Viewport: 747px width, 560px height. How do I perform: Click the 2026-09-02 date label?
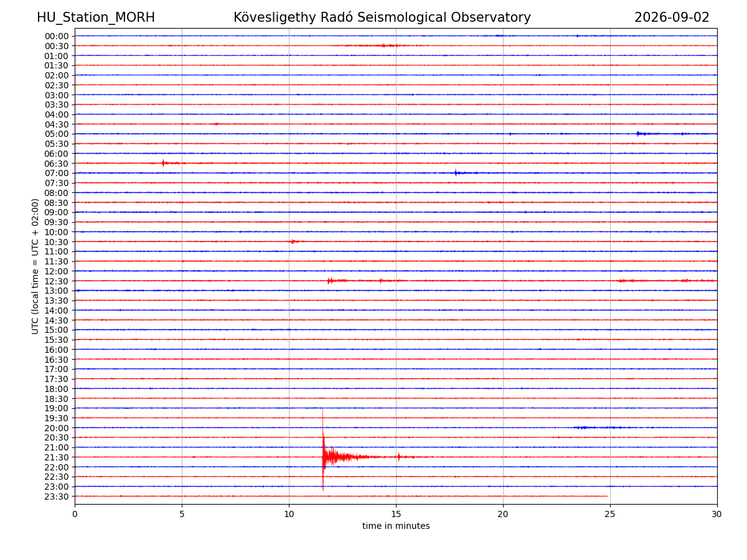pos(672,18)
